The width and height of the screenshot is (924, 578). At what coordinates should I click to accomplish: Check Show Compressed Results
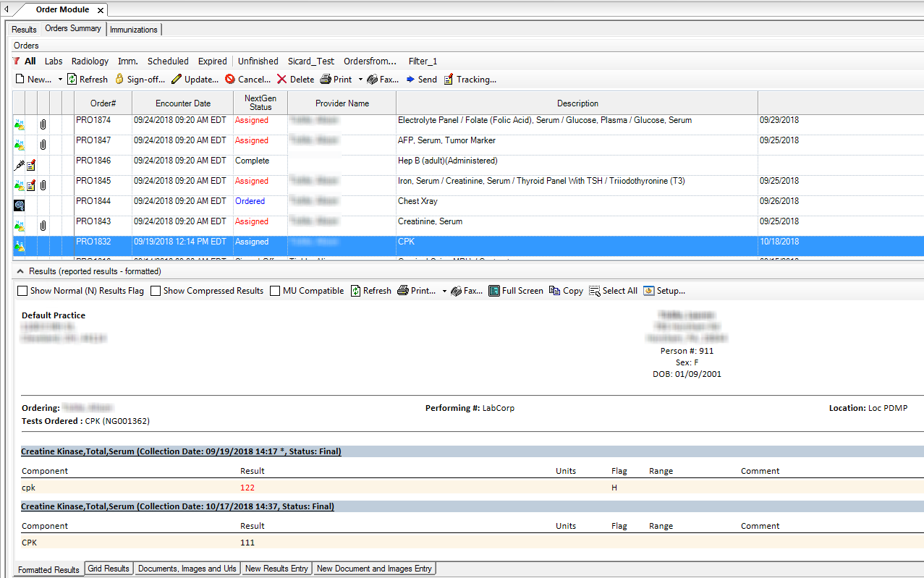click(x=156, y=291)
